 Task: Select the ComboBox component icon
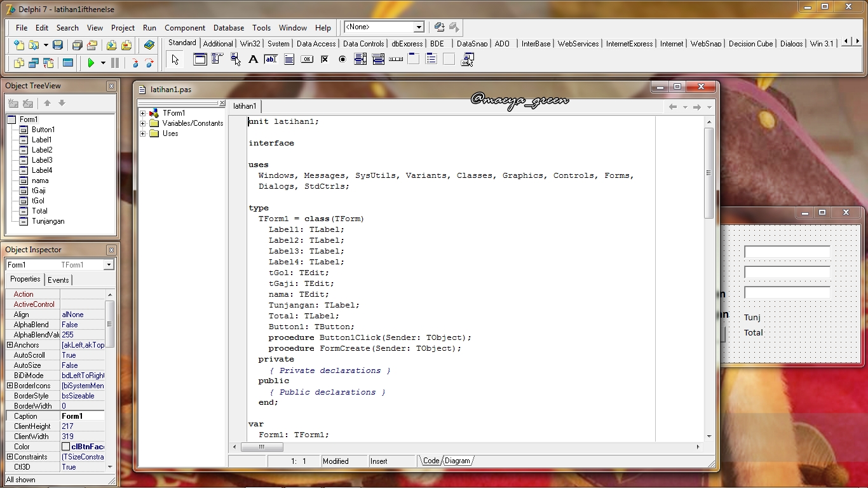coord(378,59)
